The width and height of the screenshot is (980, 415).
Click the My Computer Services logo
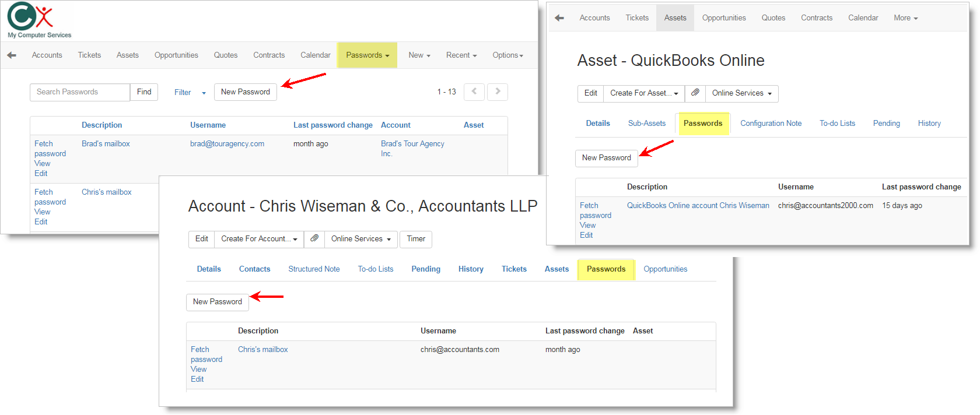click(38, 20)
